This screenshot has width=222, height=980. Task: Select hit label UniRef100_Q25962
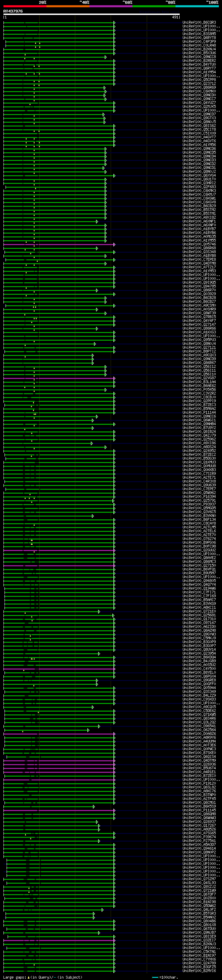[x=199, y=439]
